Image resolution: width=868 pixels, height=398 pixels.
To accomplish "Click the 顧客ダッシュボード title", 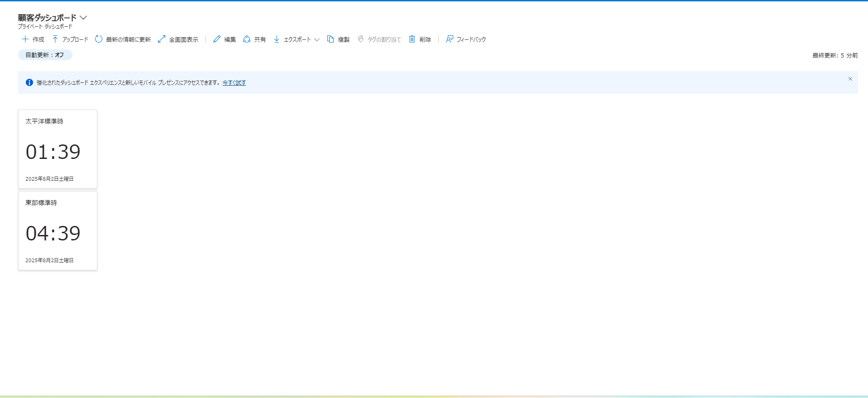I will pos(47,18).
